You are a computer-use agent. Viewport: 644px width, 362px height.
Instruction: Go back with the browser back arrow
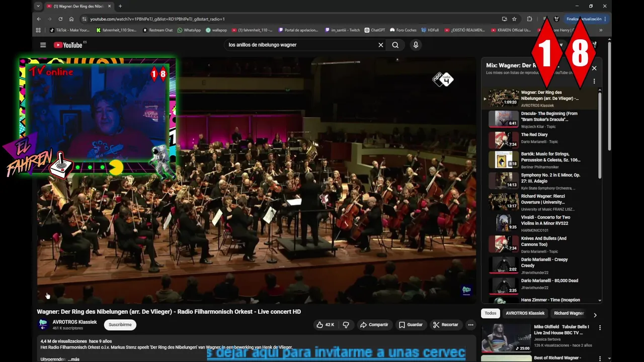(39, 19)
